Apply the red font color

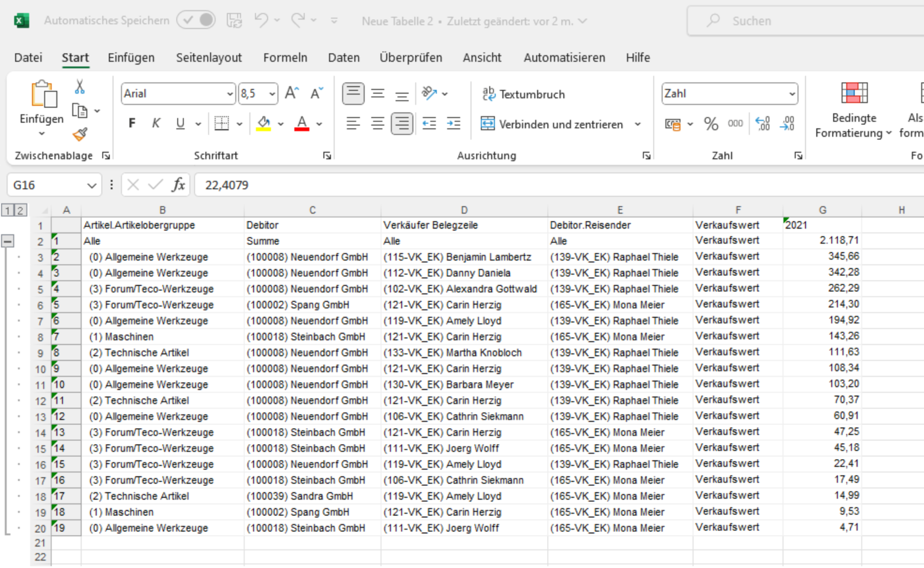(302, 124)
